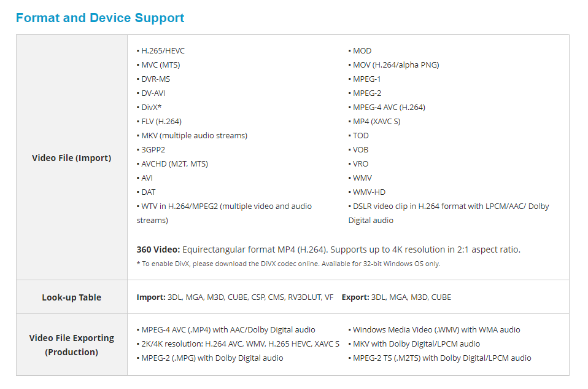Viewport: 588px width, 389px height.
Task: Click the bold 360 Video label
Action: click(x=158, y=250)
